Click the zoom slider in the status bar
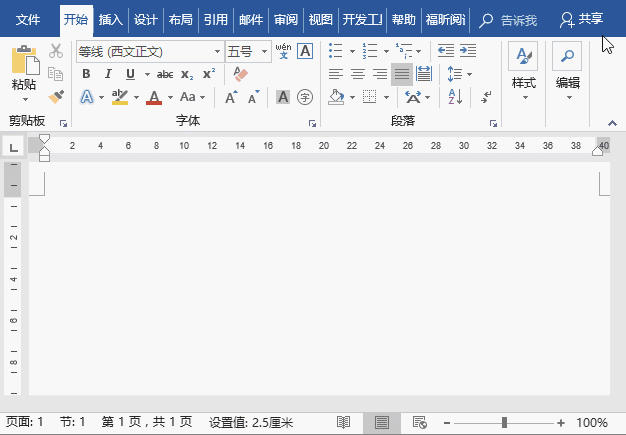Viewport: 626px width, 435px height. (504, 423)
